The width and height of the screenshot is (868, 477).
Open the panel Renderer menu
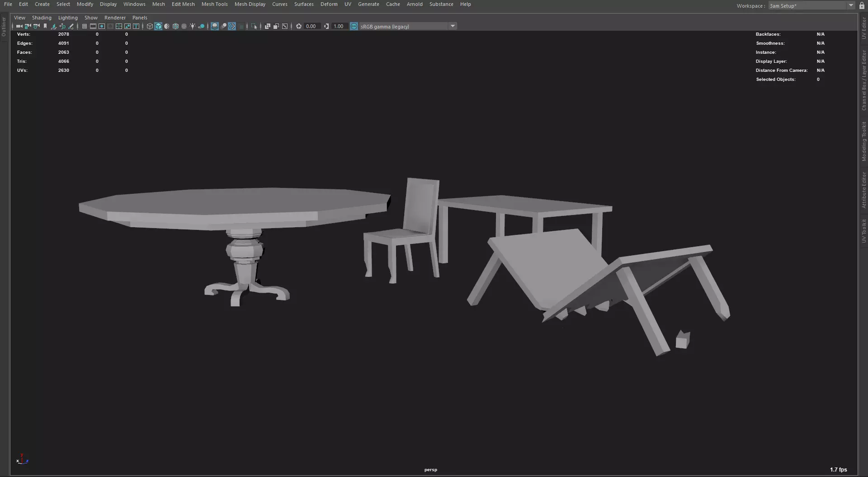pyautogui.click(x=115, y=18)
